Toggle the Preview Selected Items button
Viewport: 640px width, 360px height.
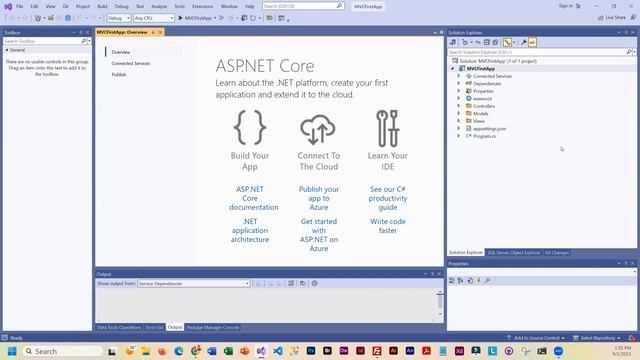click(x=532, y=42)
